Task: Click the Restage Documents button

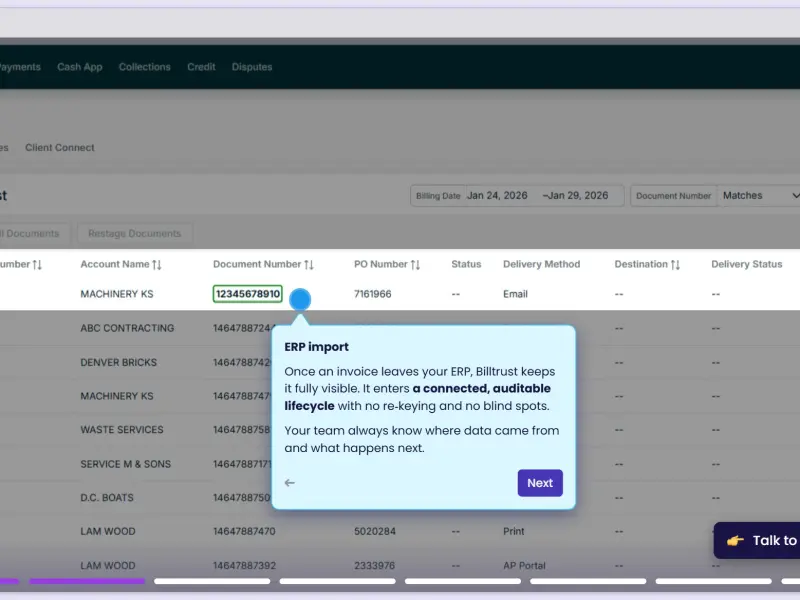Action: click(x=135, y=233)
